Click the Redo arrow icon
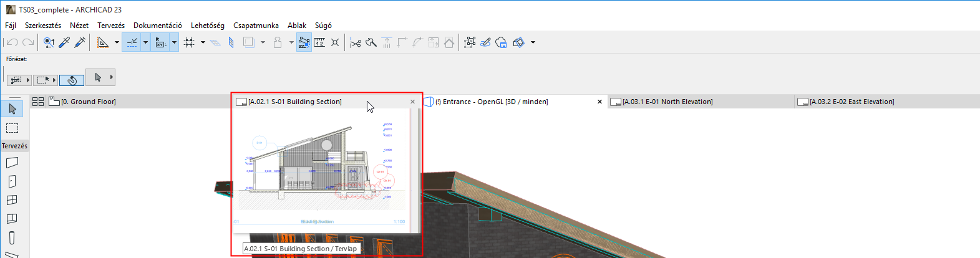Screen dimensions: 980x258 28,42
